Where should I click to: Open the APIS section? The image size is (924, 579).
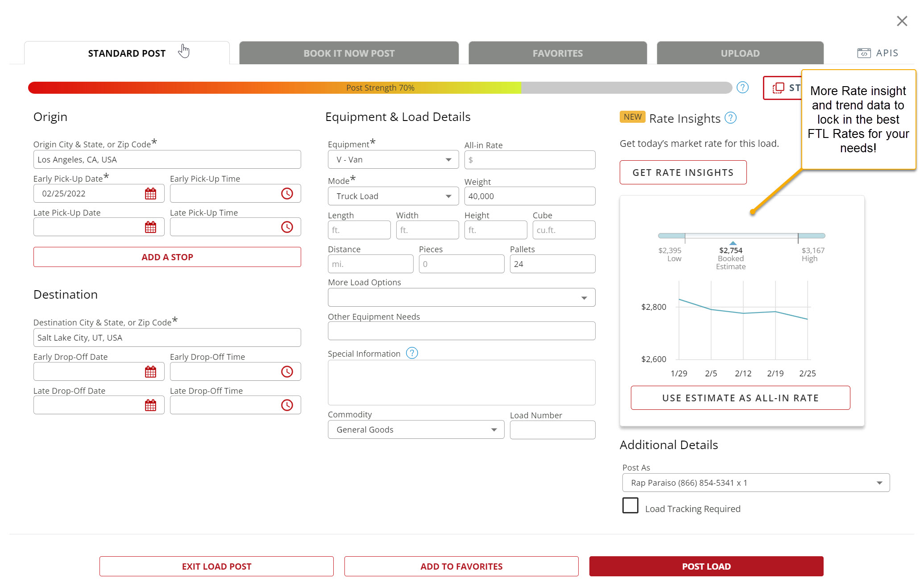click(x=878, y=53)
